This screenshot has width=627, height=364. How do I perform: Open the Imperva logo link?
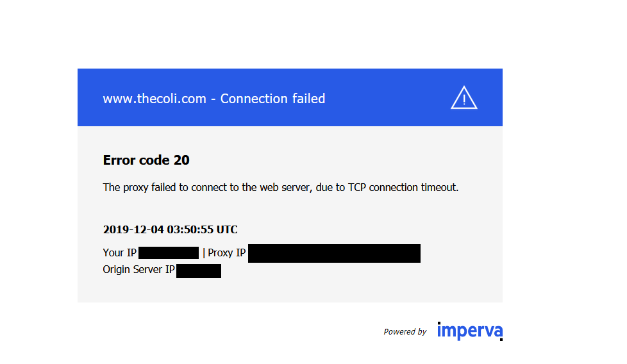[x=469, y=331]
